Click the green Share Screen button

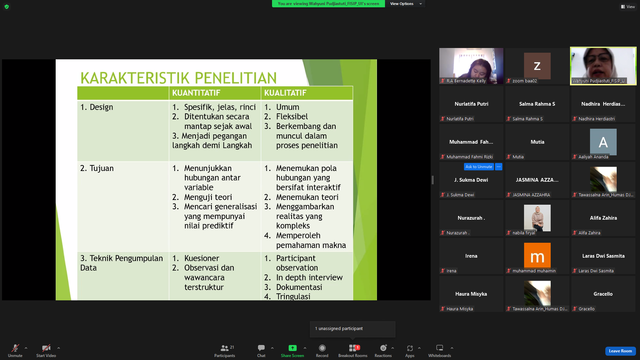292,350
